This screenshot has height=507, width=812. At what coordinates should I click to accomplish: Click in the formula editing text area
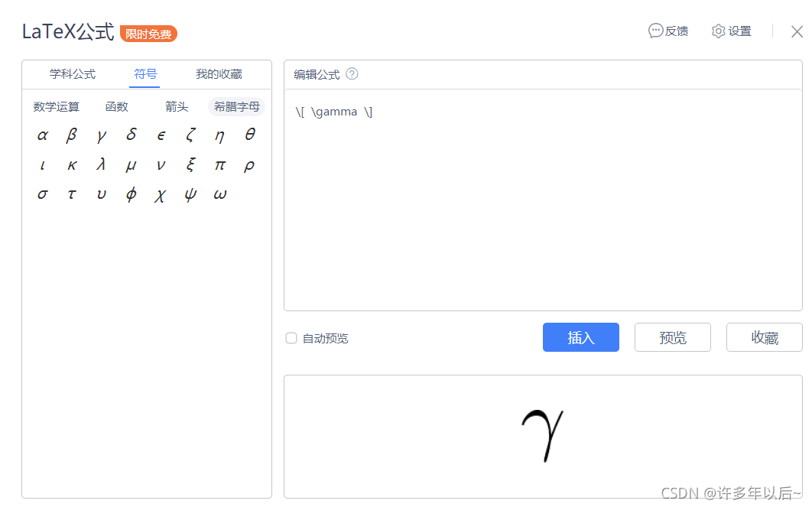coord(543,200)
